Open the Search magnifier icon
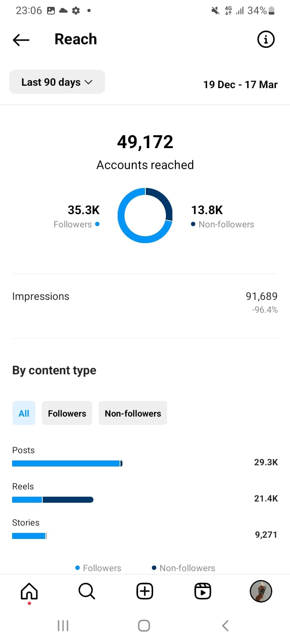 pyautogui.click(x=87, y=591)
